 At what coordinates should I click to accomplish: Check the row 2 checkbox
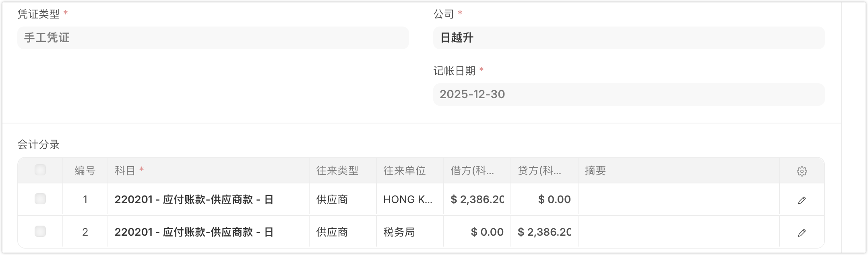click(40, 232)
